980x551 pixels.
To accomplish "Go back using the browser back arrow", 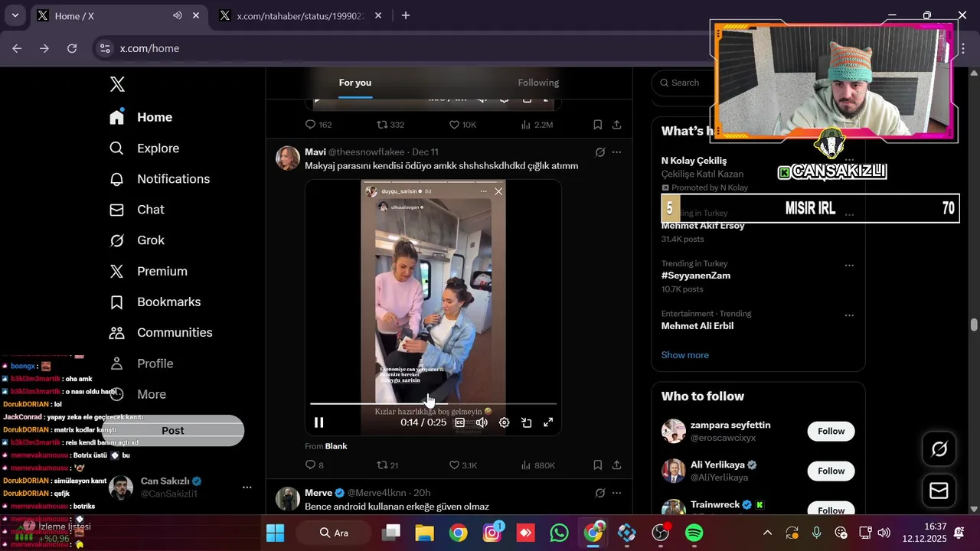I will [x=17, y=48].
